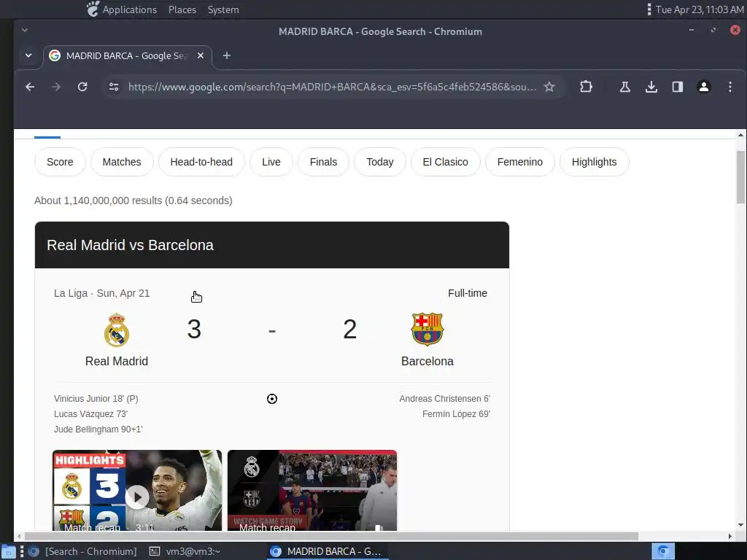Open site information icon in address bar
Screen dimensions: 747x560
[114, 87]
